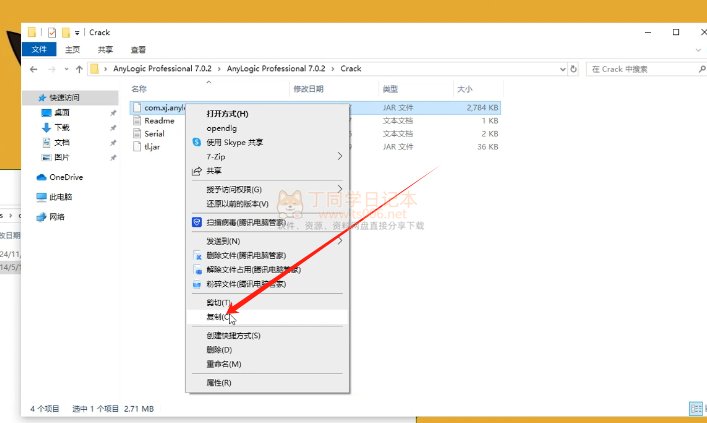Open the 文件 (File) ribbon menu
This screenshot has height=423, width=707.
pyautogui.click(x=40, y=49)
